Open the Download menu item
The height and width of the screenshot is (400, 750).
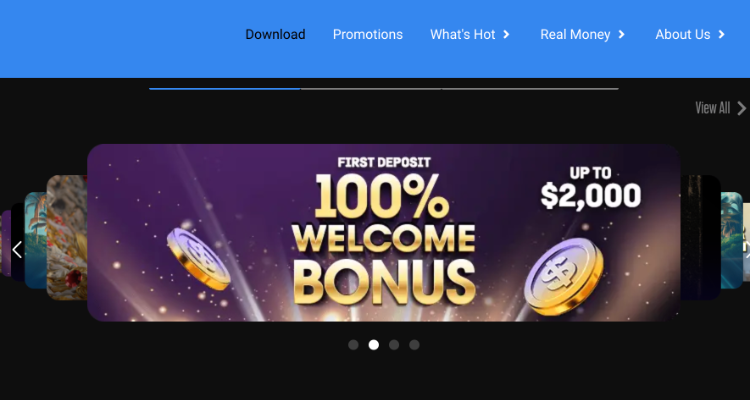(276, 34)
